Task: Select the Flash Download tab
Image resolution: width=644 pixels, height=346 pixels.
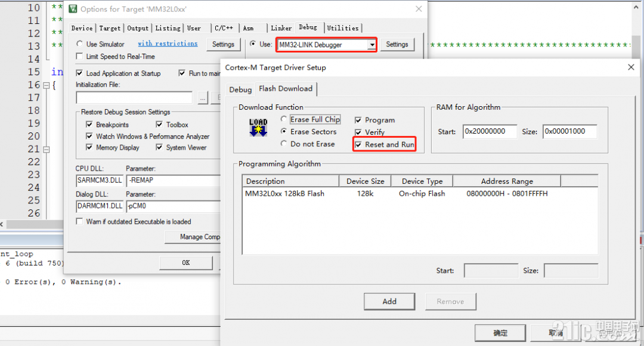Action: (x=286, y=89)
